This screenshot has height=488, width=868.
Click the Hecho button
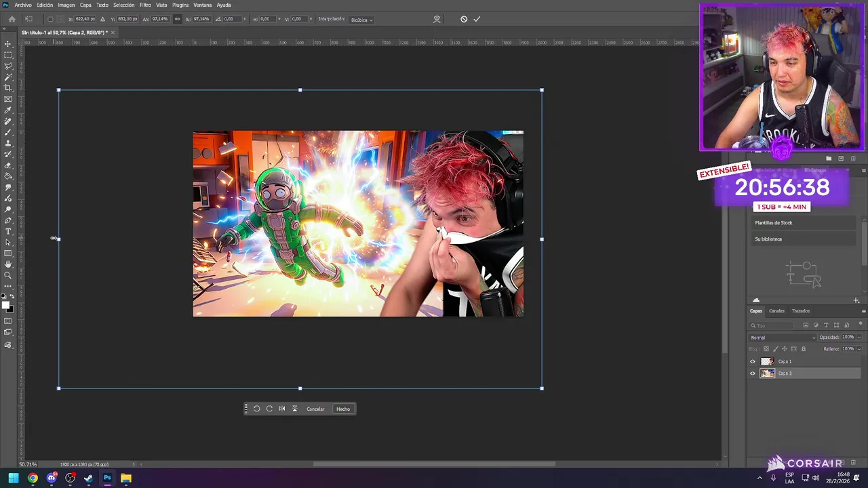pos(343,409)
